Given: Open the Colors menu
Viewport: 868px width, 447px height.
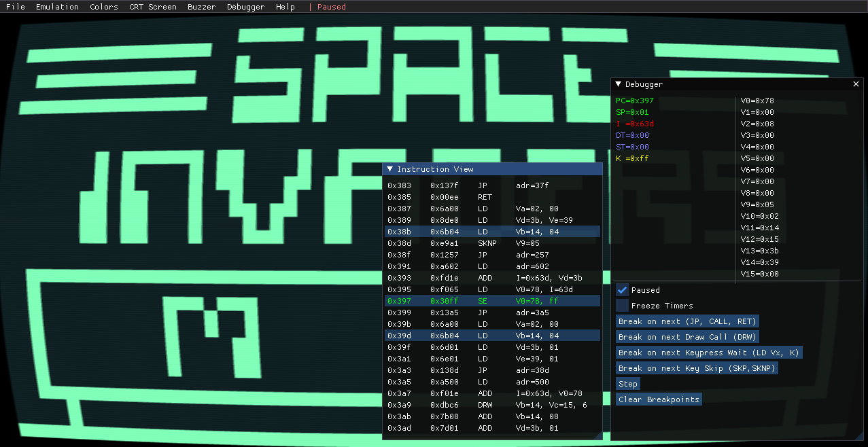Looking at the screenshot, I should click(103, 7).
